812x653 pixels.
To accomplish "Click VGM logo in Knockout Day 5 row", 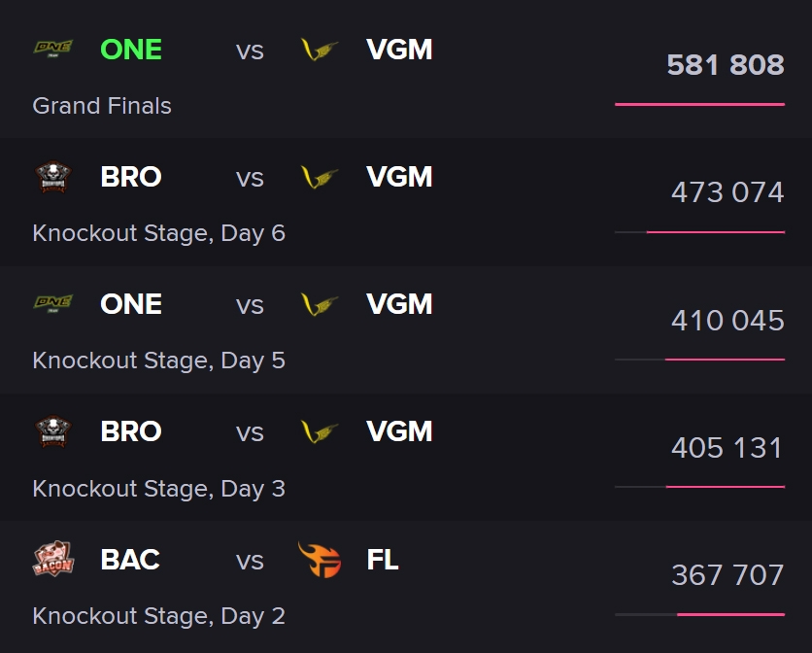I will tap(320, 304).
